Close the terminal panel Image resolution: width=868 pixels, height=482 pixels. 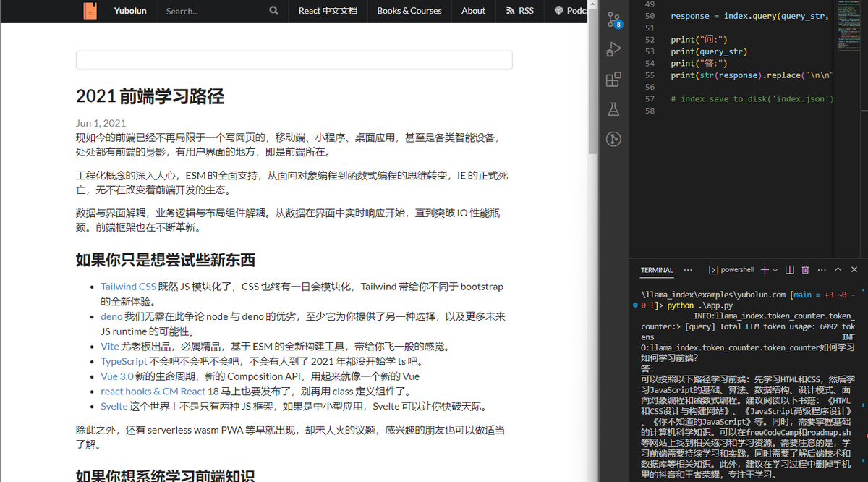(x=854, y=270)
